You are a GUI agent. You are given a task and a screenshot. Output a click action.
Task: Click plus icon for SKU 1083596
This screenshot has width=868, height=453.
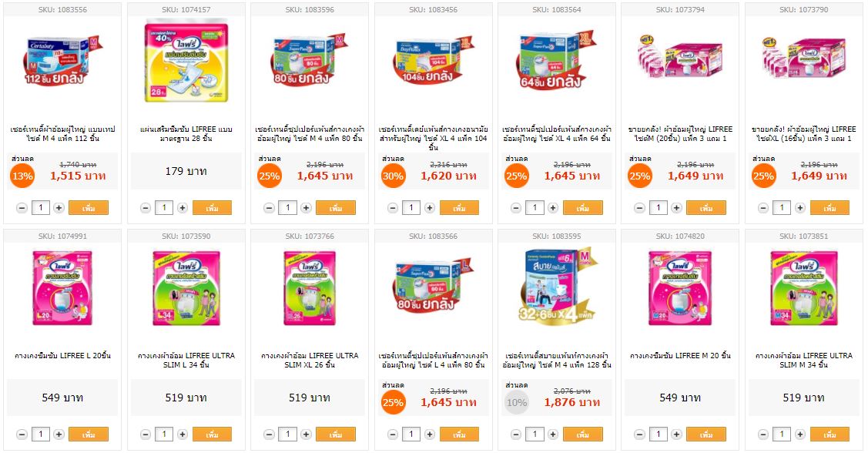[306, 208]
